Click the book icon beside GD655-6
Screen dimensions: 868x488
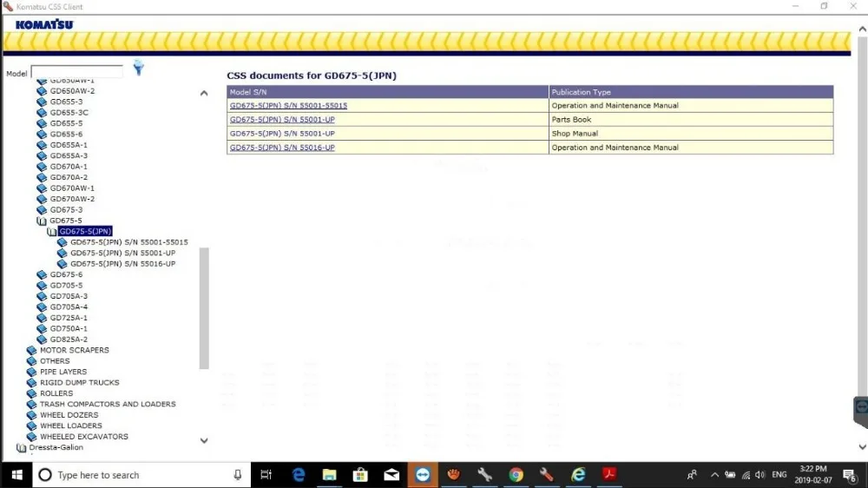pyautogui.click(x=42, y=134)
